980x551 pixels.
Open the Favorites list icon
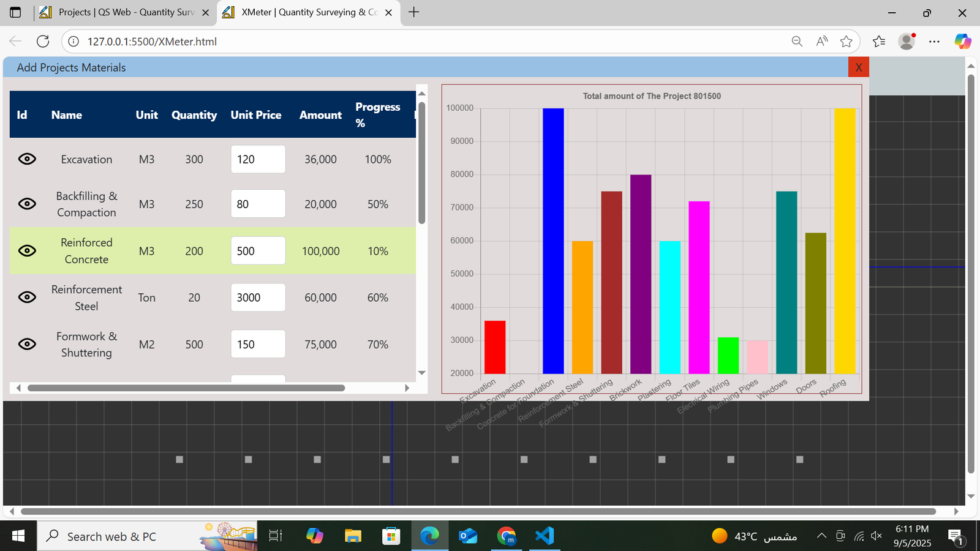[879, 42]
